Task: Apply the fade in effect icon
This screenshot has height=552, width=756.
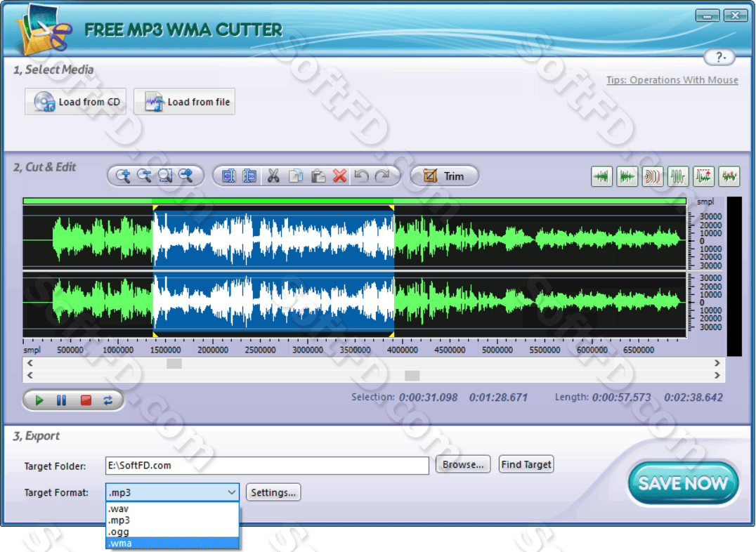Action: [x=601, y=176]
